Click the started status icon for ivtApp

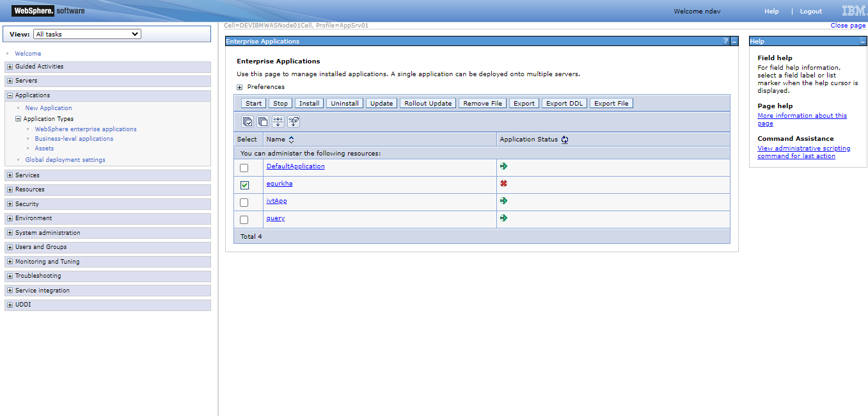504,200
